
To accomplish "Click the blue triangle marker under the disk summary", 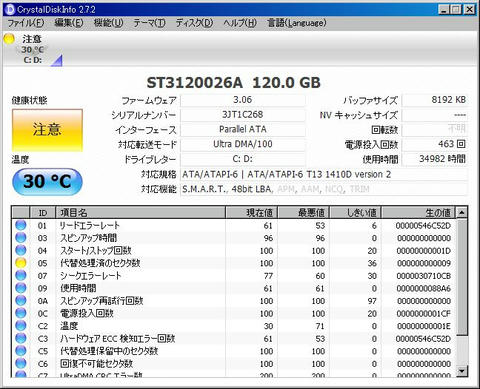I will (57, 60).
